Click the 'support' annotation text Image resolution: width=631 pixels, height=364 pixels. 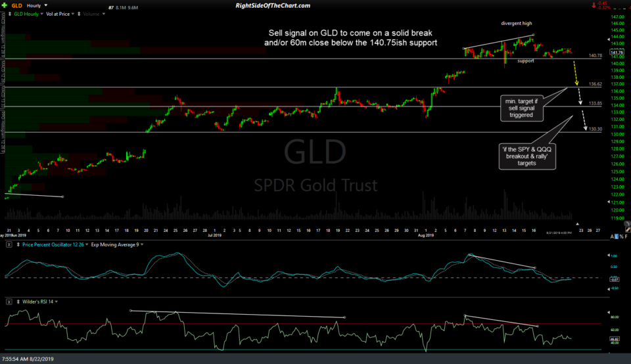pyautogui.click(x=526, y=60)
